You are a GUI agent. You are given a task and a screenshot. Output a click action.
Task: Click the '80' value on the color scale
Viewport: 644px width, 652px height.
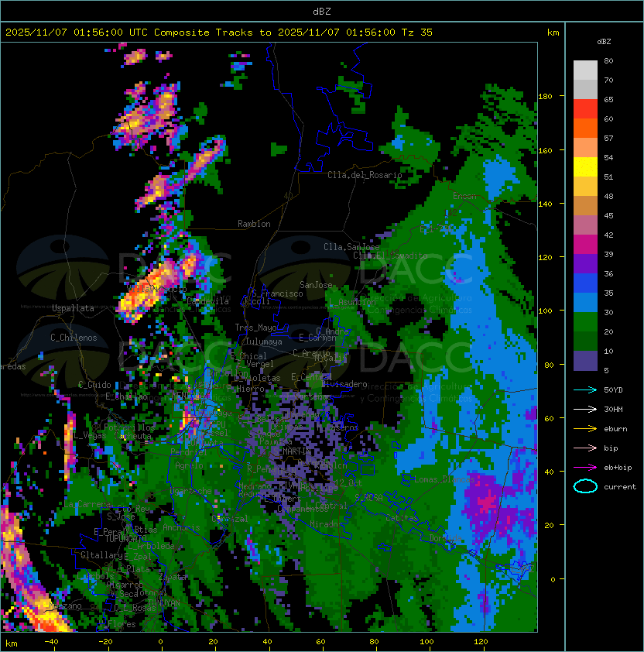(x=608, y=60)
